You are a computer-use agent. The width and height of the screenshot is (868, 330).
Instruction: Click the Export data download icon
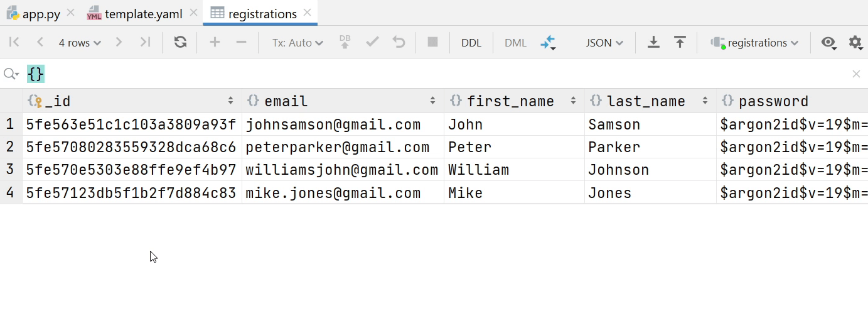(653, 42)
